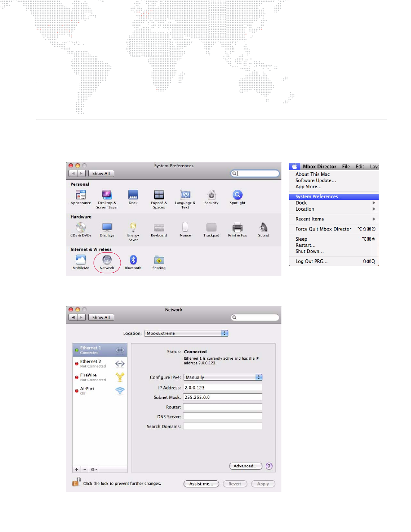Open the MobileMe preference pane
The height and width of the screenshot is (532, 411).
coord(81,262)
